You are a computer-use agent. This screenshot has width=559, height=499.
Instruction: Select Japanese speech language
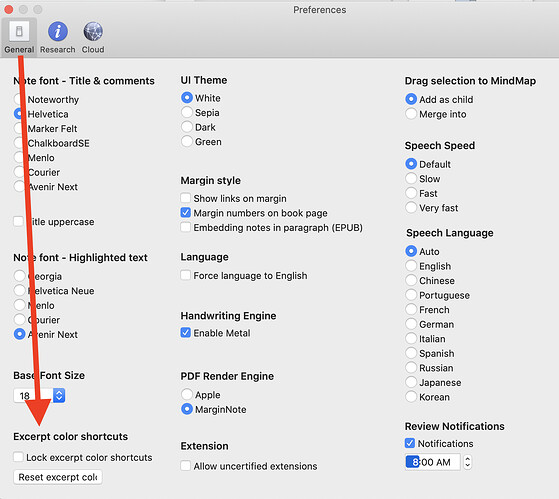point(411,382)
